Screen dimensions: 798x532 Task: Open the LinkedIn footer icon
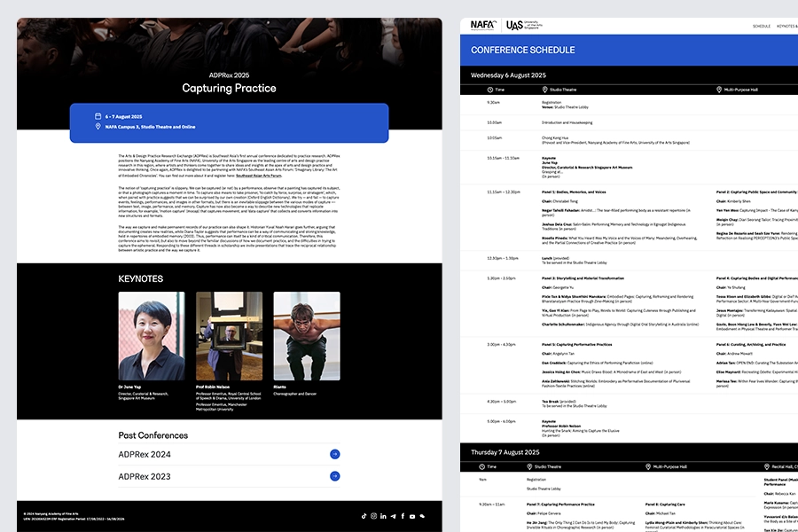383,515
